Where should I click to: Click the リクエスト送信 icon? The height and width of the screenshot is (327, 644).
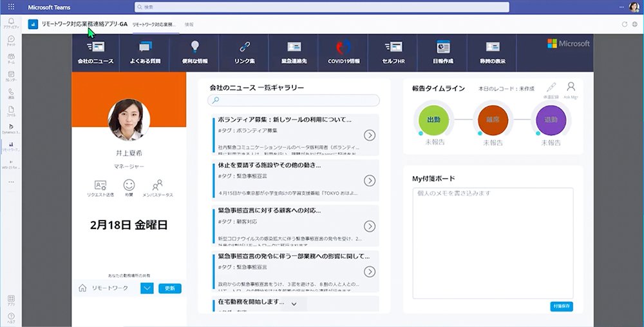coord(100,185)
